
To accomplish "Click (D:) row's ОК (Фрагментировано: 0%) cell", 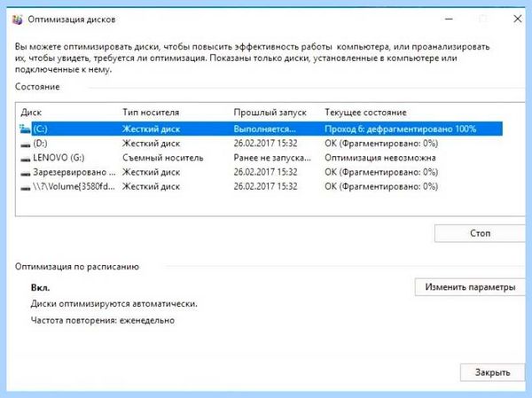I will 381,144.
